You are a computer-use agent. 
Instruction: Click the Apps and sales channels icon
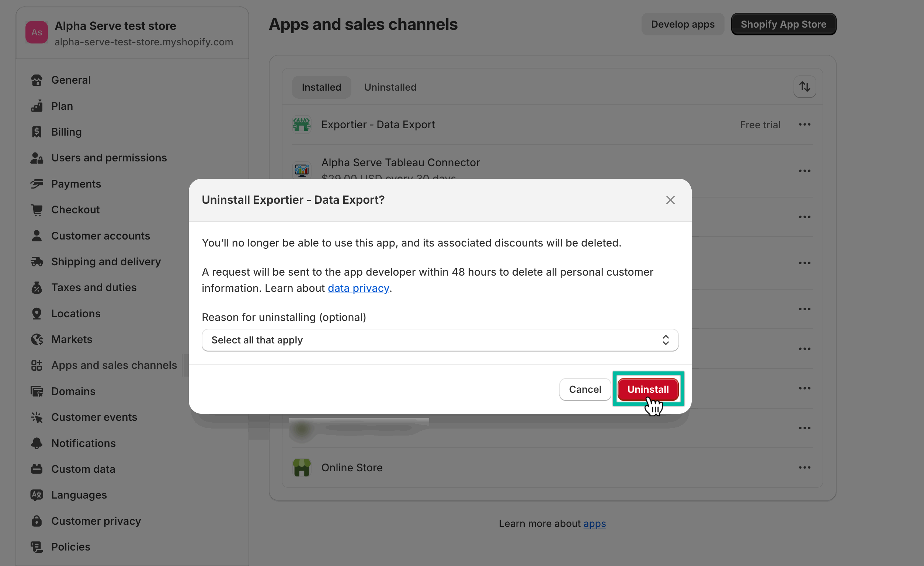pyautogui.click(x=37, y=365)
